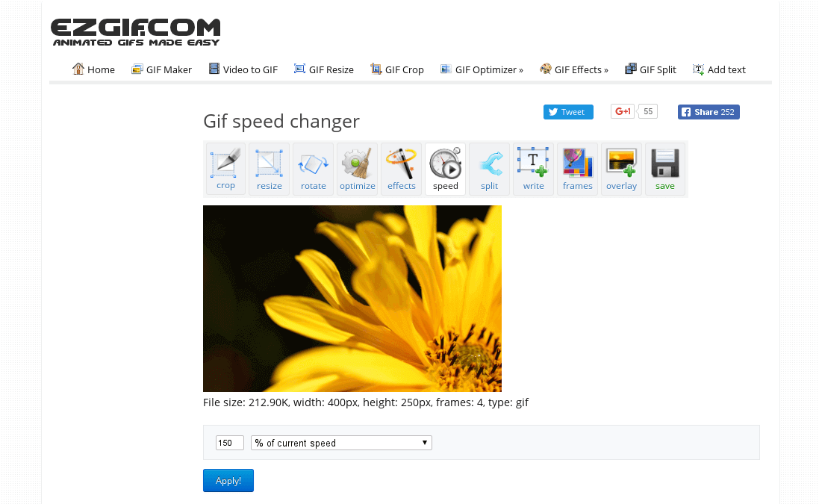
Task: Open the resize tool
Action: 269,168
